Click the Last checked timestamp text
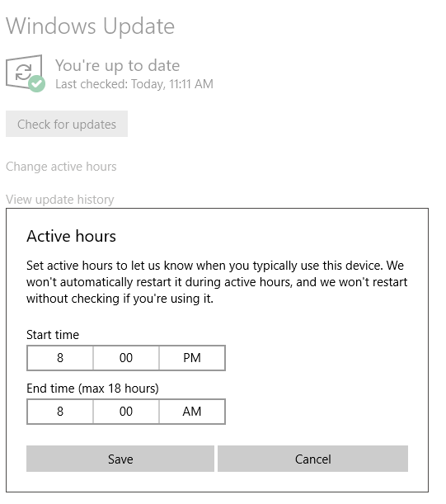This screenshot has width=446, height=504. [x=134, y=84]
